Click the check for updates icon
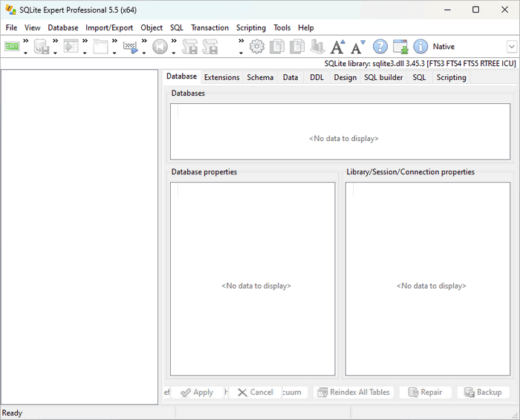The height and width of the screenshot is (420, 520). (x=400, y=47)
